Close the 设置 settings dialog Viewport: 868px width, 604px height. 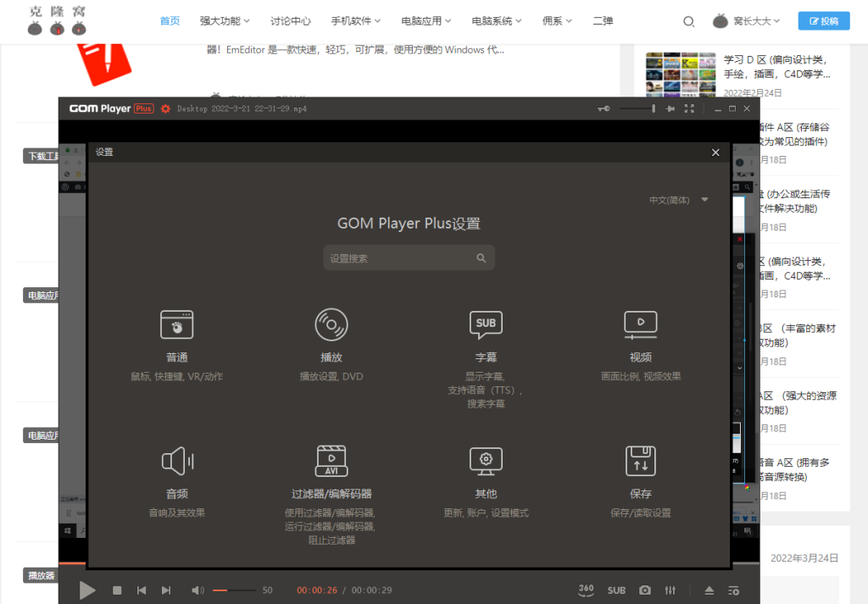715,152
